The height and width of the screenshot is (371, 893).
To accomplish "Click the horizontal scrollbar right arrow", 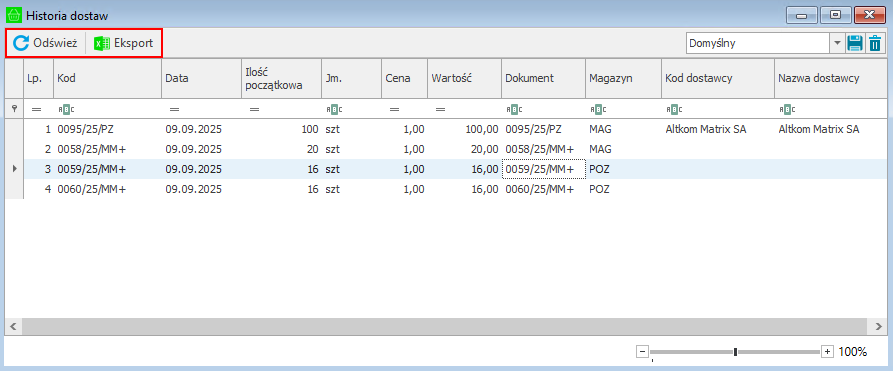I will pyautogui.click(x=878, y=326).
